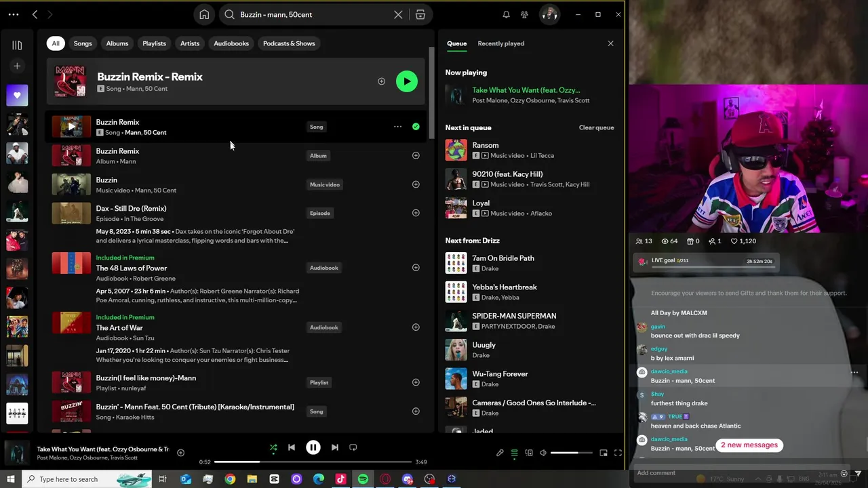Filter results by Artists
Screen dimensions: 868x488
coord(190,43)
